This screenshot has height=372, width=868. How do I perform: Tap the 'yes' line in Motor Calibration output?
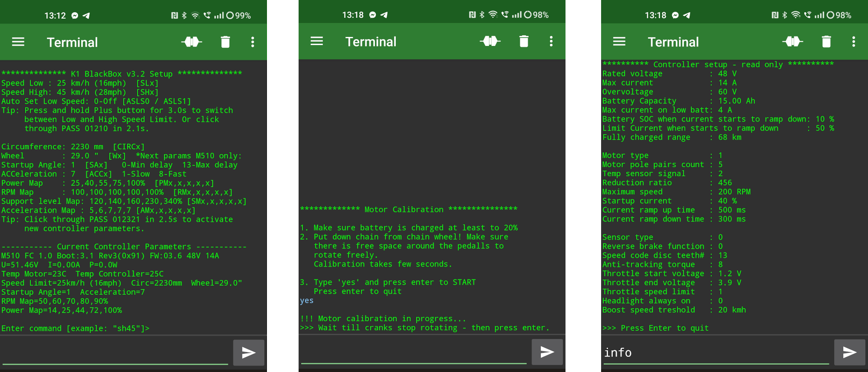coord(307,300)
